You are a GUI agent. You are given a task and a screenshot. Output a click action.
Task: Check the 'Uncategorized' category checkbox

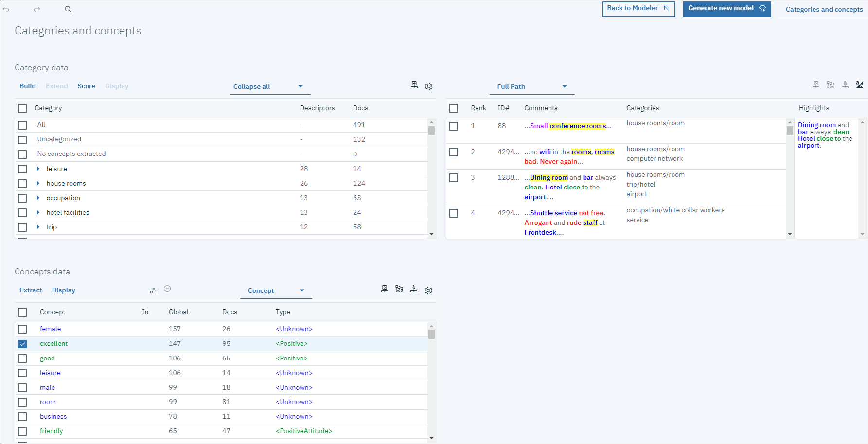coord(22,140)
